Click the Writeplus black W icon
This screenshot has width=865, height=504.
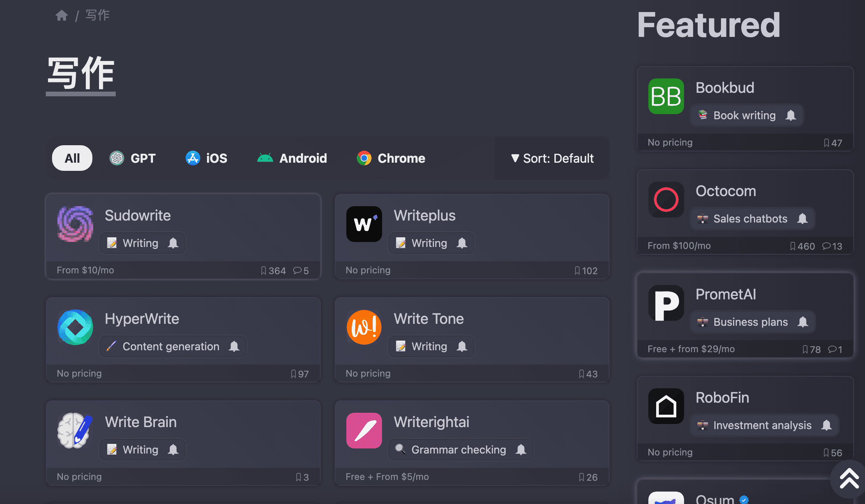pyautogui.click(x=364, y=224)
